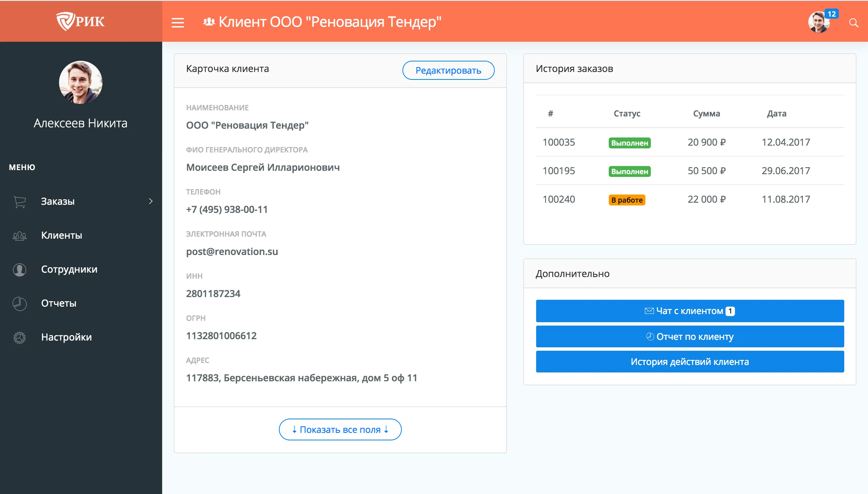Screen dimensions: 868x494
Task: Open Клиенты menu item
Action: click(x=61, y=235)
